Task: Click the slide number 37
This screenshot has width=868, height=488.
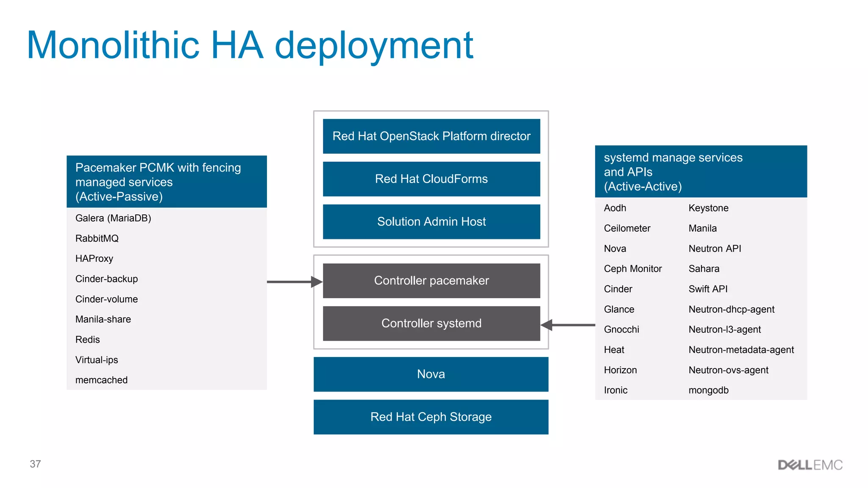Action: pos(35,464)
